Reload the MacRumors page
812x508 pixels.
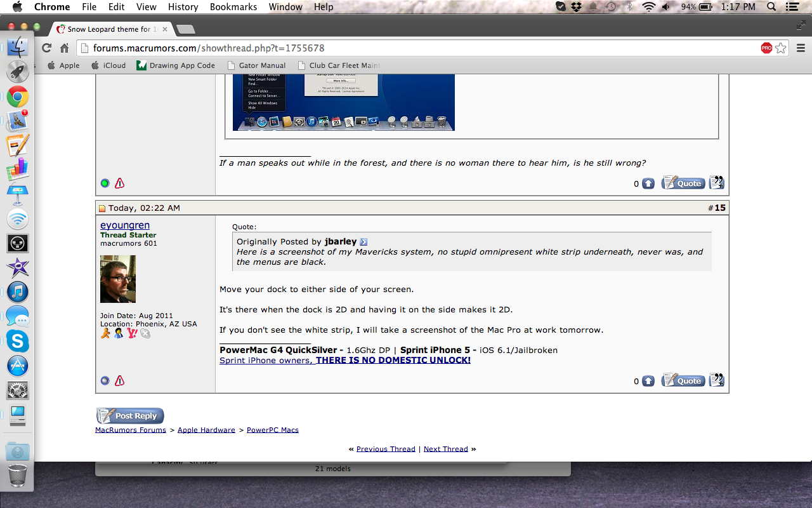click(46, 48)
